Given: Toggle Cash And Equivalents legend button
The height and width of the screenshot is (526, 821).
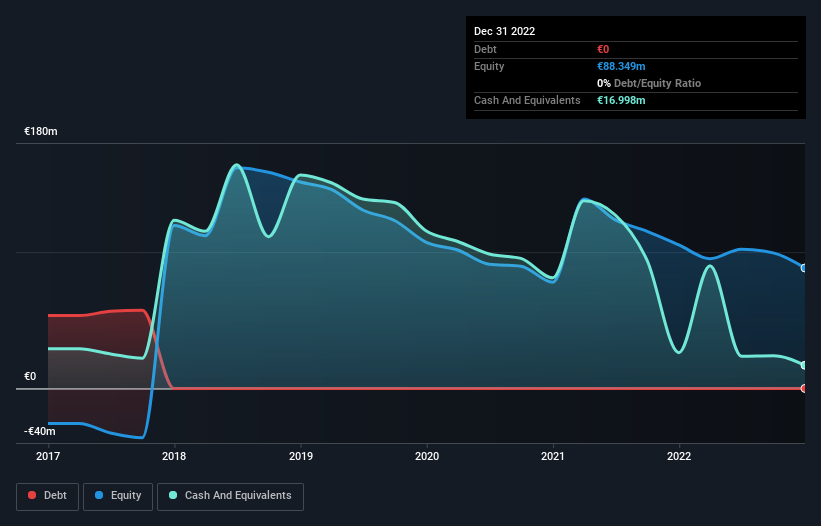Looking at the screenshot, I should point(230,496).
